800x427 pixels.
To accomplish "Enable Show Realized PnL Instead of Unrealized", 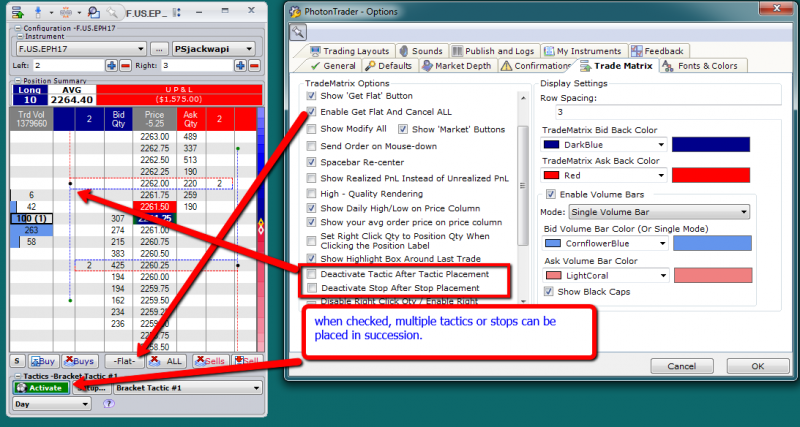I will point(311,178).
